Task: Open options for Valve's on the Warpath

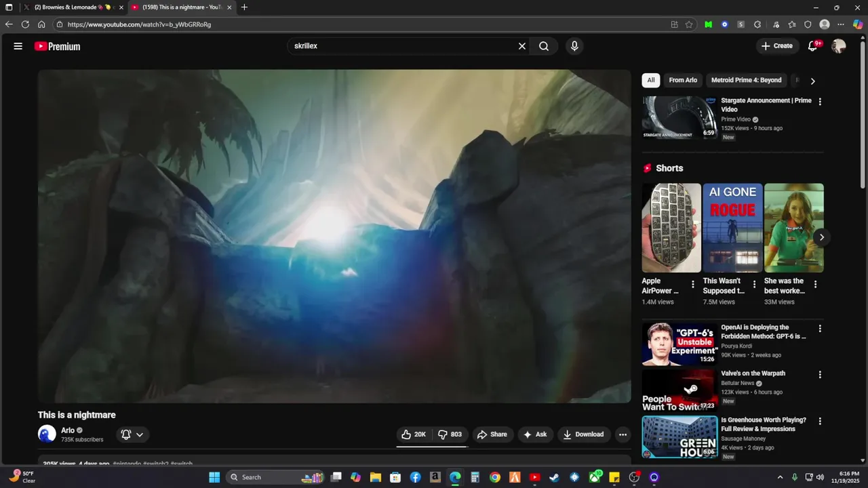Action: point(820,375)
